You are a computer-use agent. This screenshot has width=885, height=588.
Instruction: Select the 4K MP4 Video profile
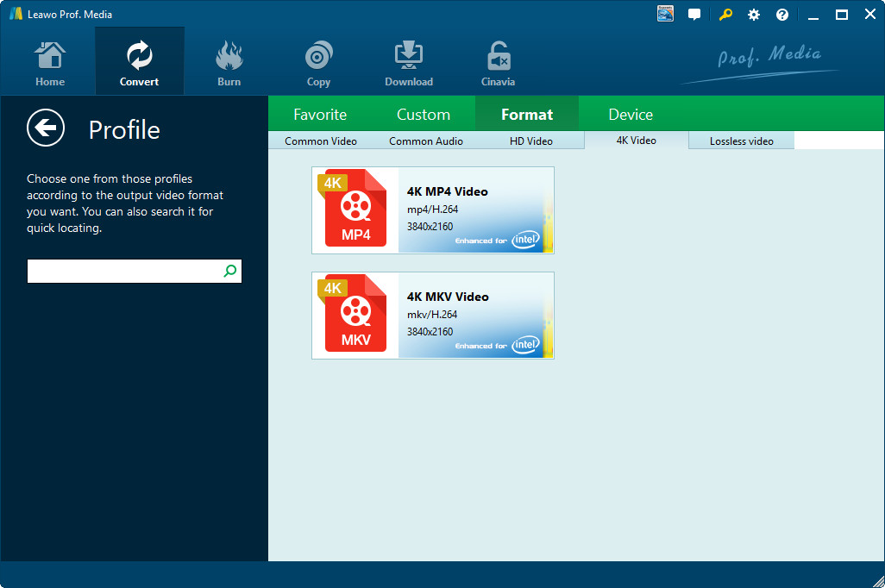point(432,210)
